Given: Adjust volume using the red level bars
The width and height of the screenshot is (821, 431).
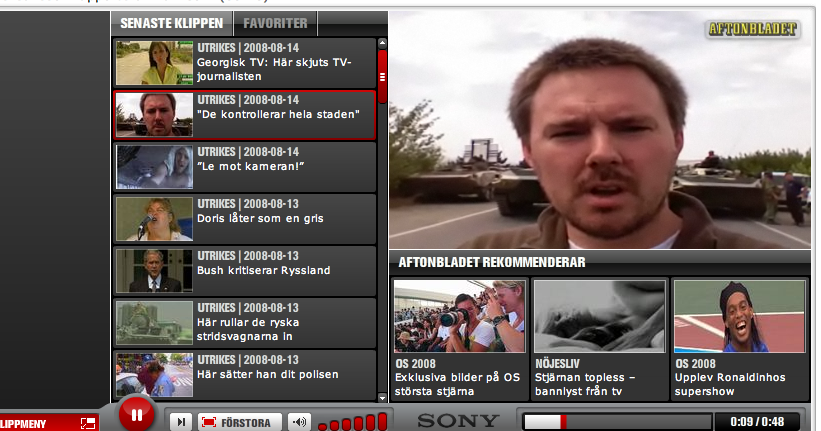Looking at the screenshot, I should pyautogui.click(x=352, y=422).
